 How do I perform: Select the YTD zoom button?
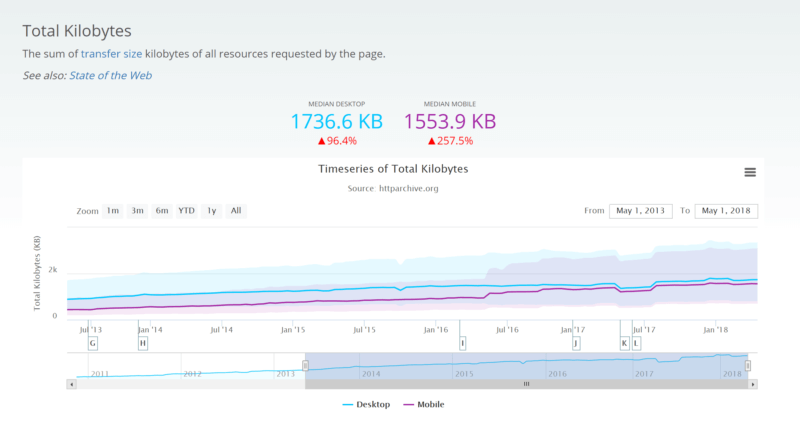tap(186, 211)
